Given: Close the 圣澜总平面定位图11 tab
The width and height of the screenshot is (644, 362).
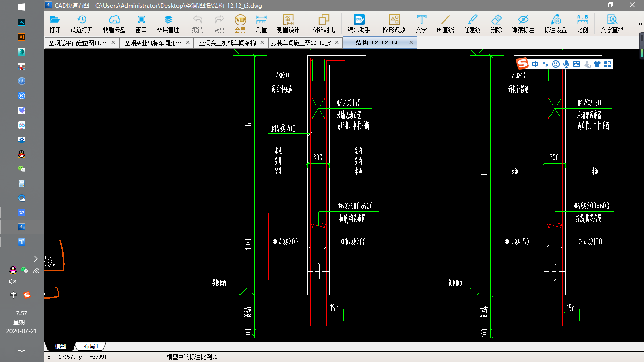Looking at the screenshot, I should click(x=113, y=42).
